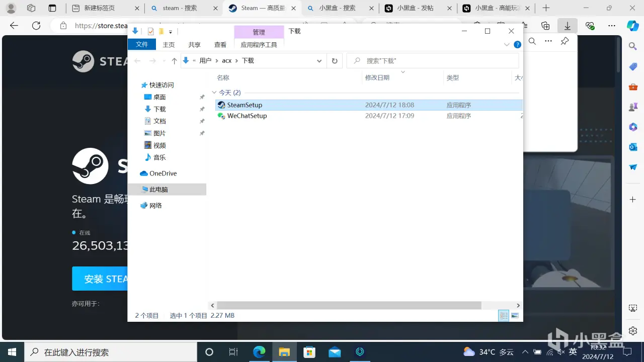Image resolution: width=644 pixels, height=362 pixels.
Task: Go up one folder level in Explorer
Action: (x=174, y=61)
